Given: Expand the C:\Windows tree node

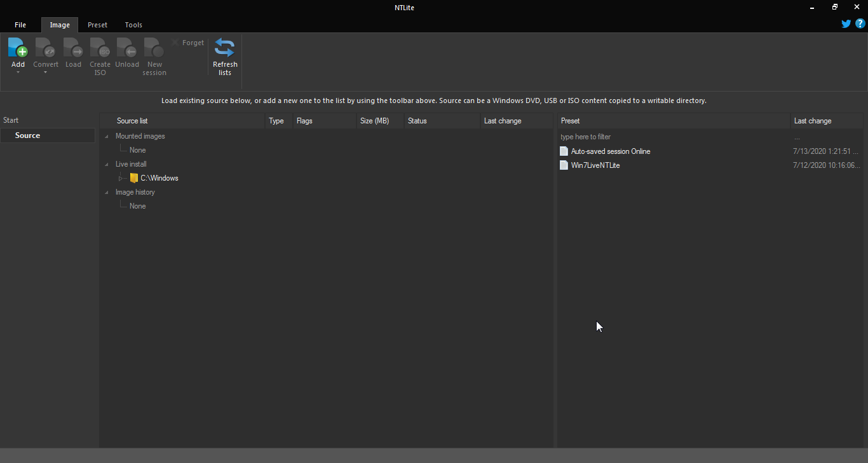Looking at the screenshot, I should (x=121, y=178).
